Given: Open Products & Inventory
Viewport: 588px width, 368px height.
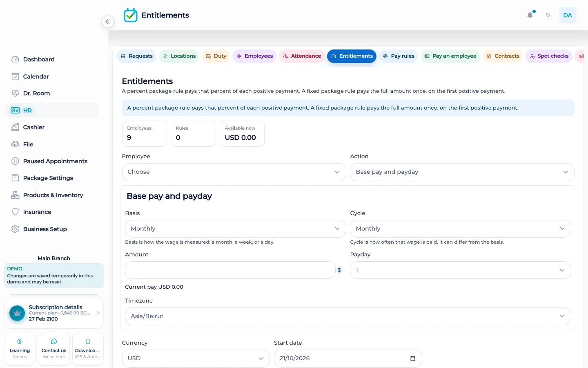Looking at the screenshot, I should click(52, 195).
